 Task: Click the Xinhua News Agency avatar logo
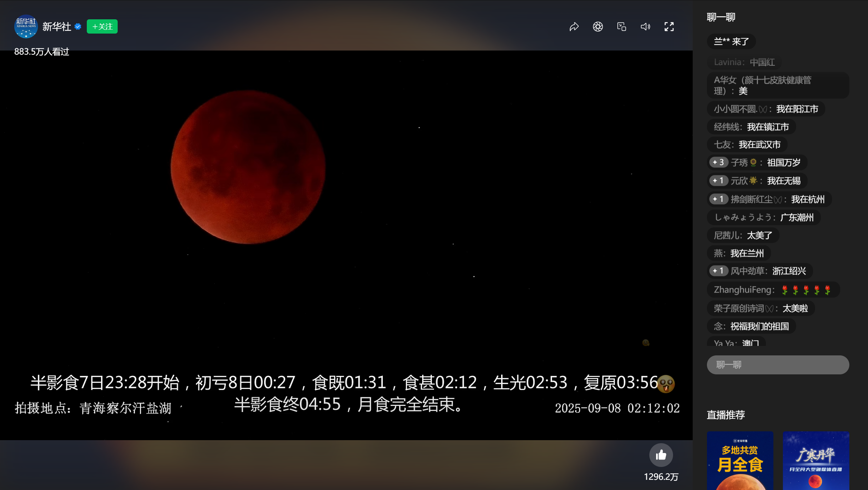pyautogui.click(x=26, y=26)
